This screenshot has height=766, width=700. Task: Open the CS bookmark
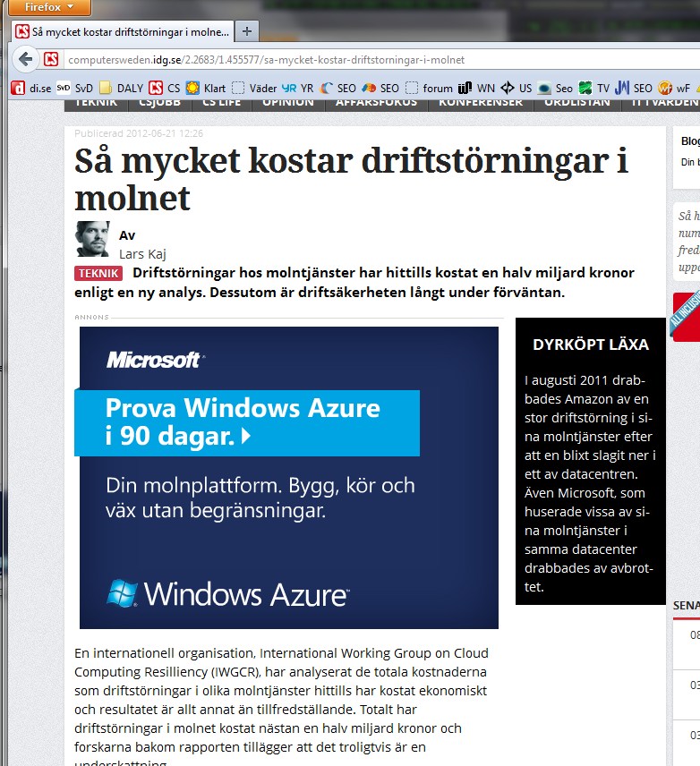(165, 88)
